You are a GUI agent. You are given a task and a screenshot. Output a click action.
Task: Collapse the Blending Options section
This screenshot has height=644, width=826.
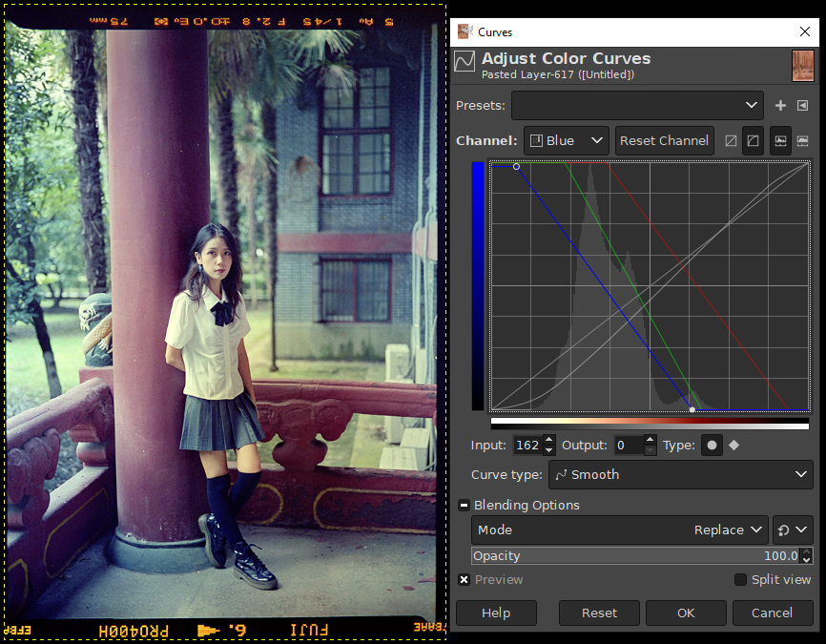click(x=464, y=505)
